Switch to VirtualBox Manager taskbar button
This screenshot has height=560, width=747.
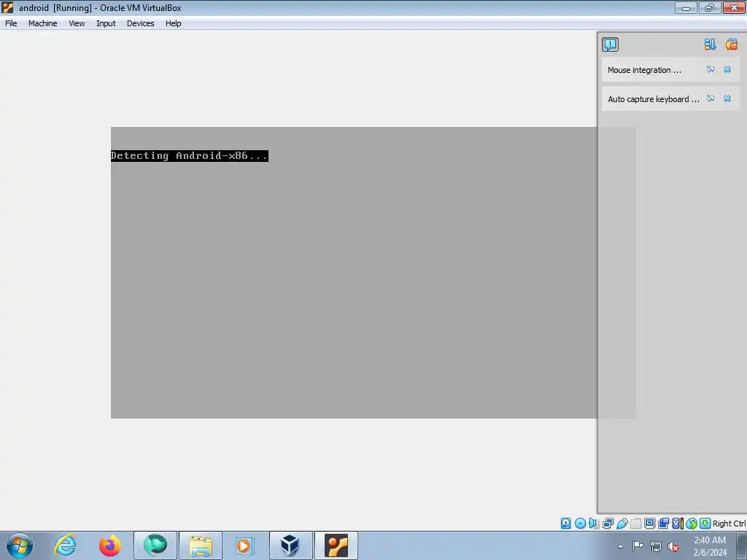click(x=290, y=545)
